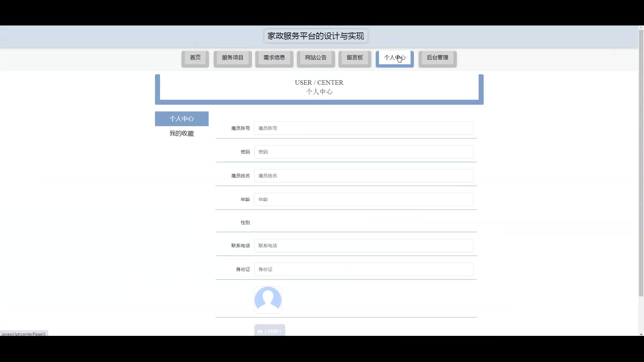644x362 pixels.
Task: Focus the 联系电话 input field
Action: pyautogui.click(x=364, y=246)
